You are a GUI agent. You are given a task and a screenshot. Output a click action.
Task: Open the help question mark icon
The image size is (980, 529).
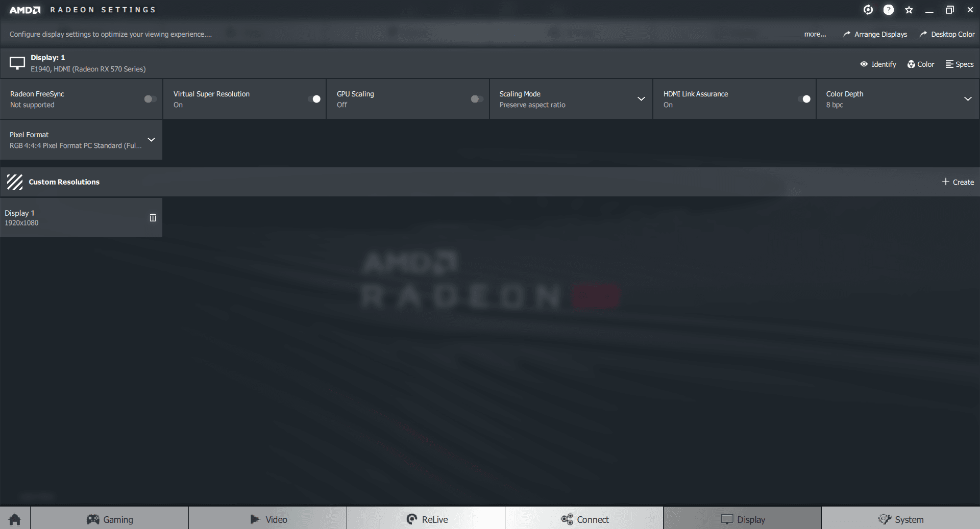889,10
